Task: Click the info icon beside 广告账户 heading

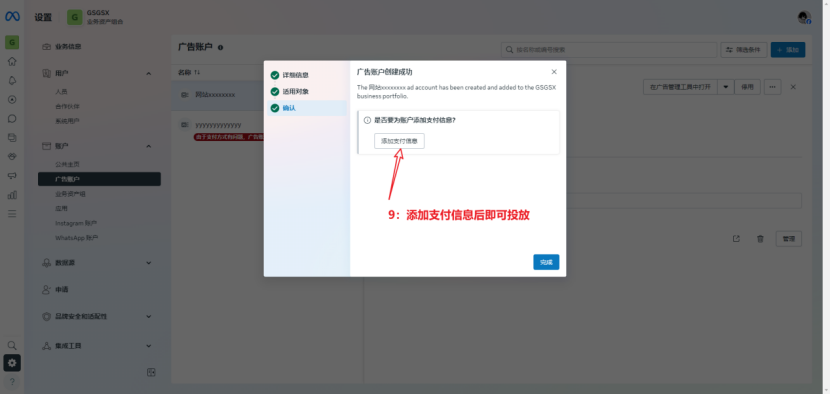Action: click(x=220, y=47)
